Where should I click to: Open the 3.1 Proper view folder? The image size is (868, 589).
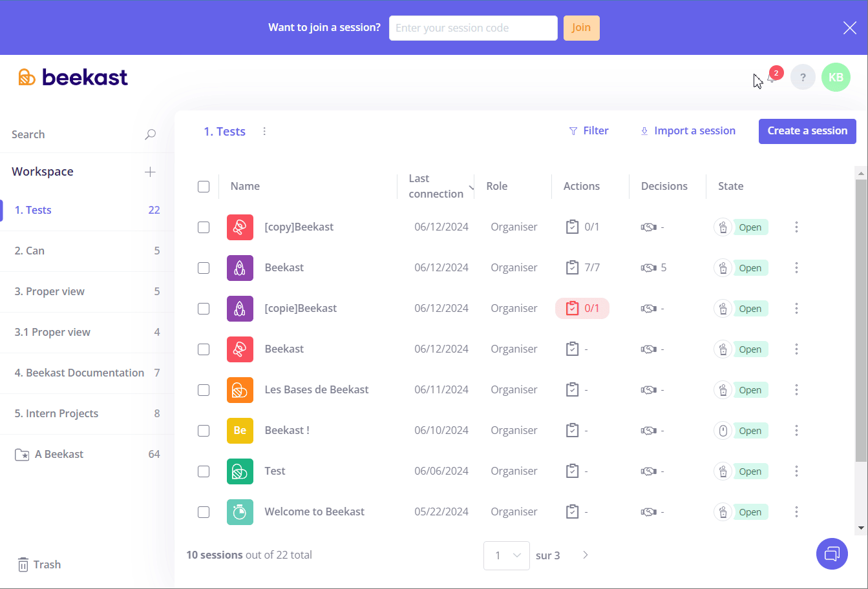point(87,333)
